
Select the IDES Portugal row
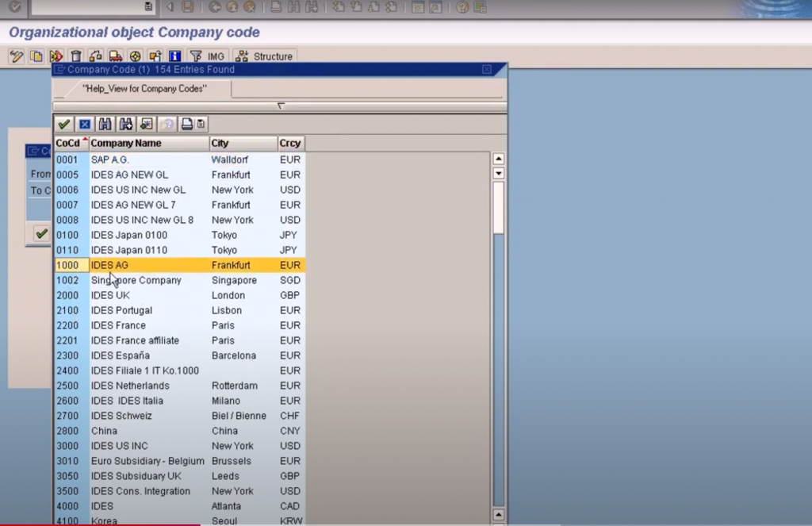pos(180,310)
